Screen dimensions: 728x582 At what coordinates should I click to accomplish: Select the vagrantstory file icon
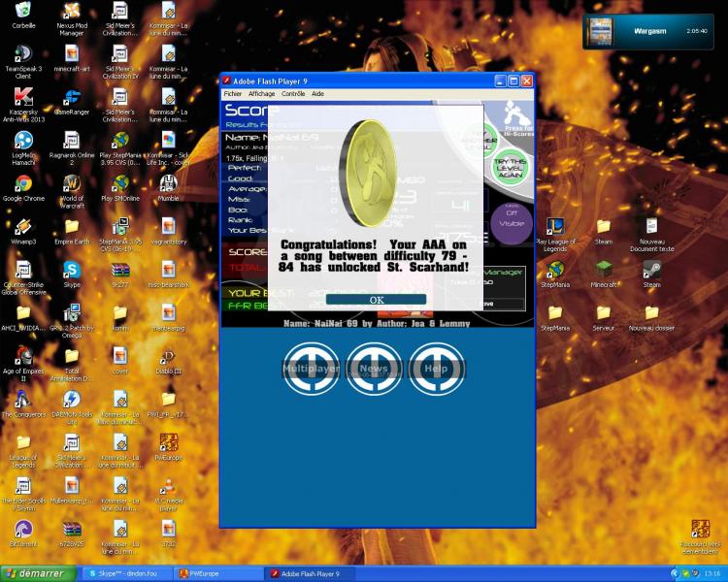(x=168, y=231)
